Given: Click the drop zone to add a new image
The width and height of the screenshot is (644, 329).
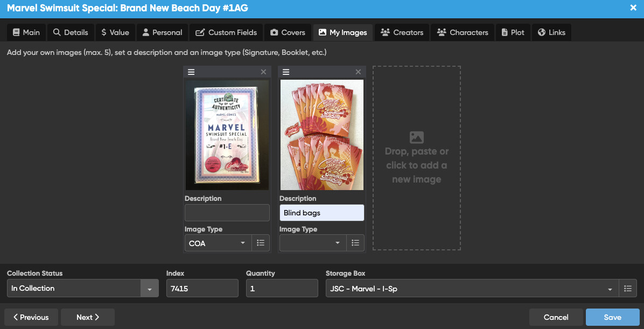Looking at the screenshot, I should click(416, 158).
